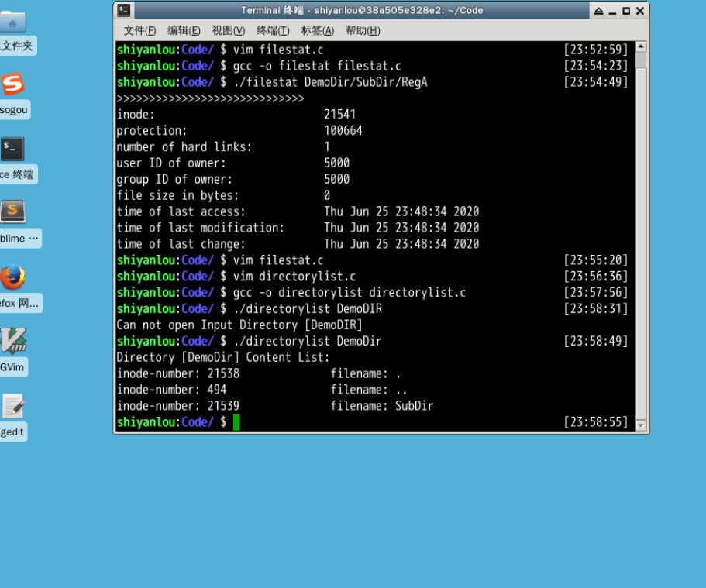706x588 pixels.
Task: Click the Terminal window title text
Action: 362,10
